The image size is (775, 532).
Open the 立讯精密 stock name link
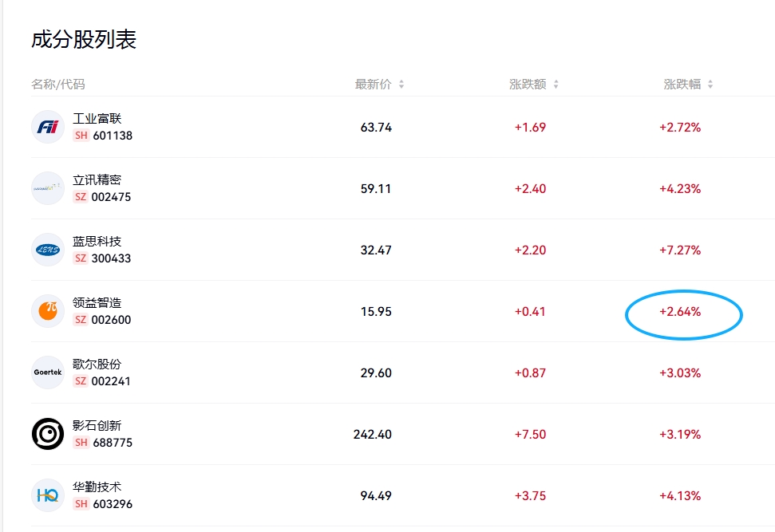coord(97,180)
